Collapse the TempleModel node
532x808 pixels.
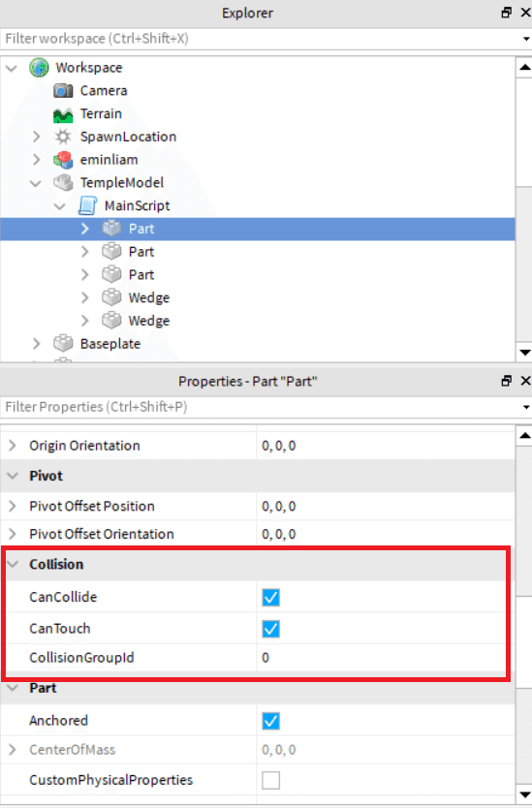pyautogui.click(x=36, y=183)
